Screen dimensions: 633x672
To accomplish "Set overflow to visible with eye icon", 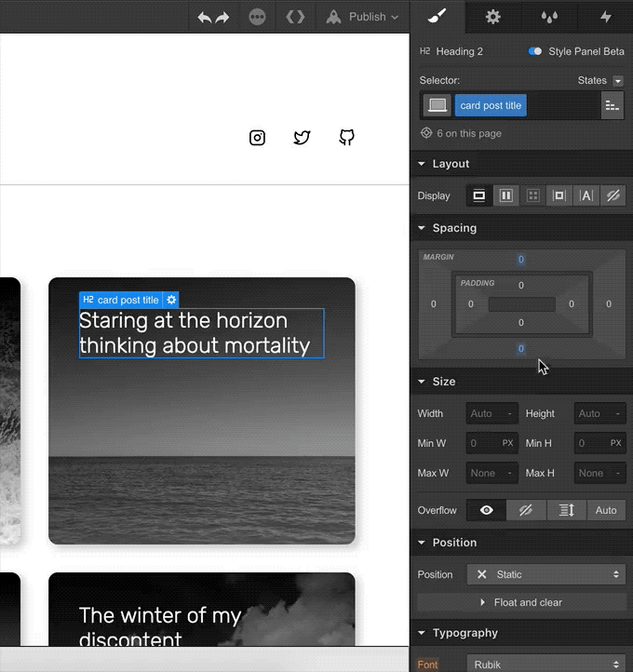I will point(485,510).
